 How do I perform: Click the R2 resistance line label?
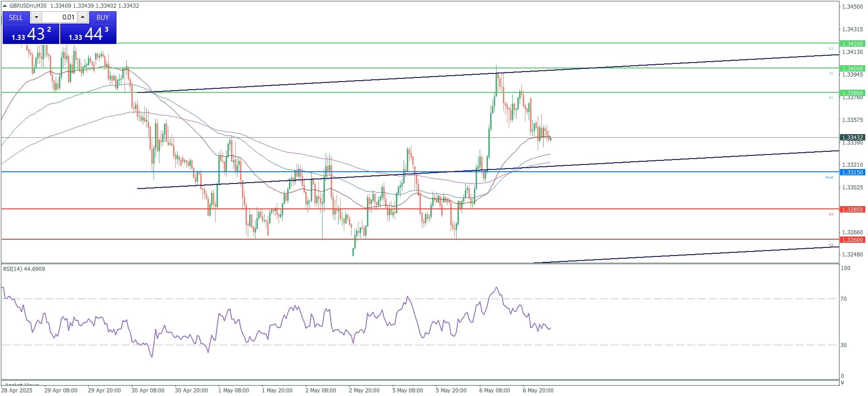(x=831, y=73)
